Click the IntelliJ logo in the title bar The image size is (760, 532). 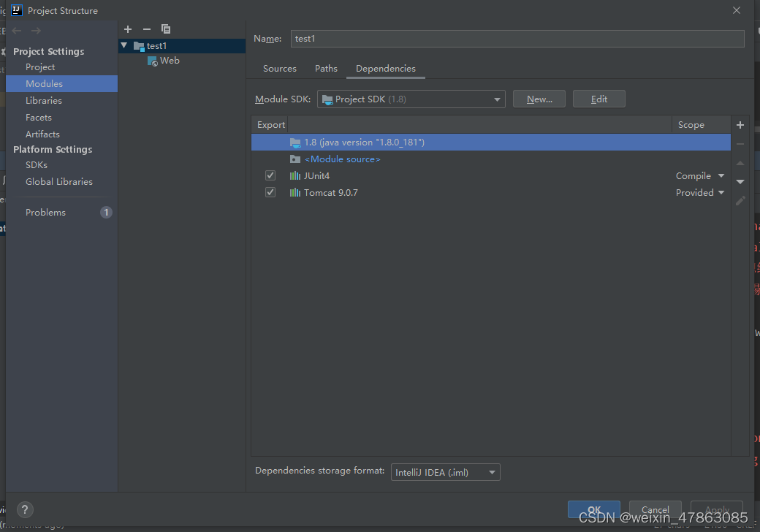click(17, 10)
